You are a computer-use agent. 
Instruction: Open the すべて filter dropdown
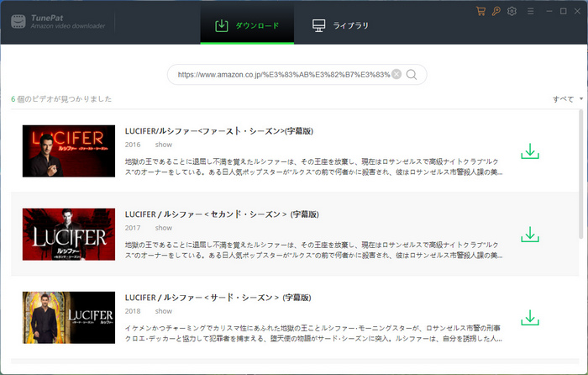click(567, 99)
